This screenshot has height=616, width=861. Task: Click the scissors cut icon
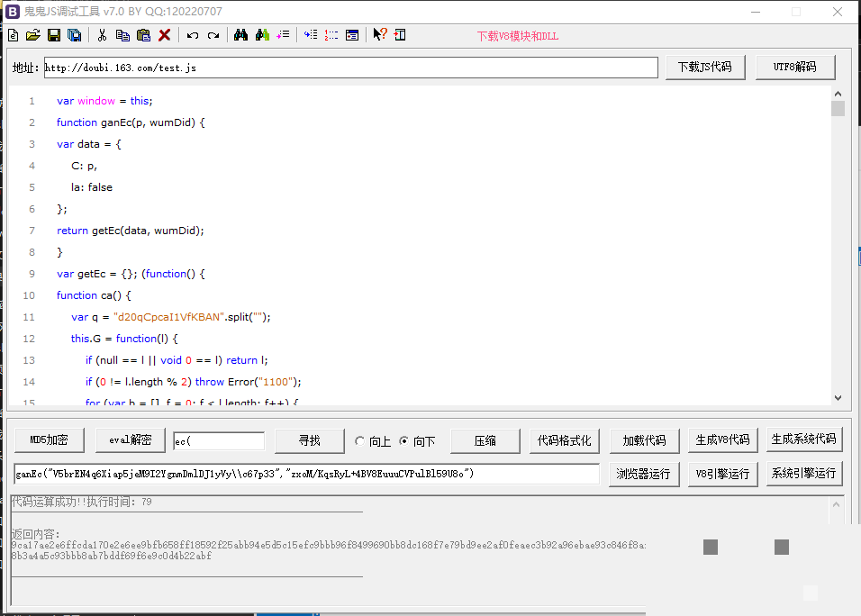tap(102, 35)
